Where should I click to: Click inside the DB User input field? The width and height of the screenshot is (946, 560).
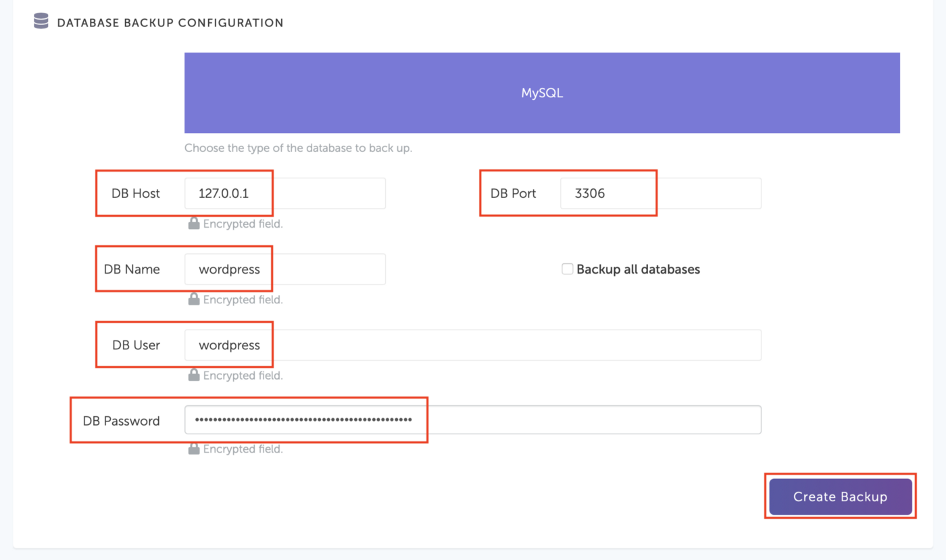(x=472, y=345)
